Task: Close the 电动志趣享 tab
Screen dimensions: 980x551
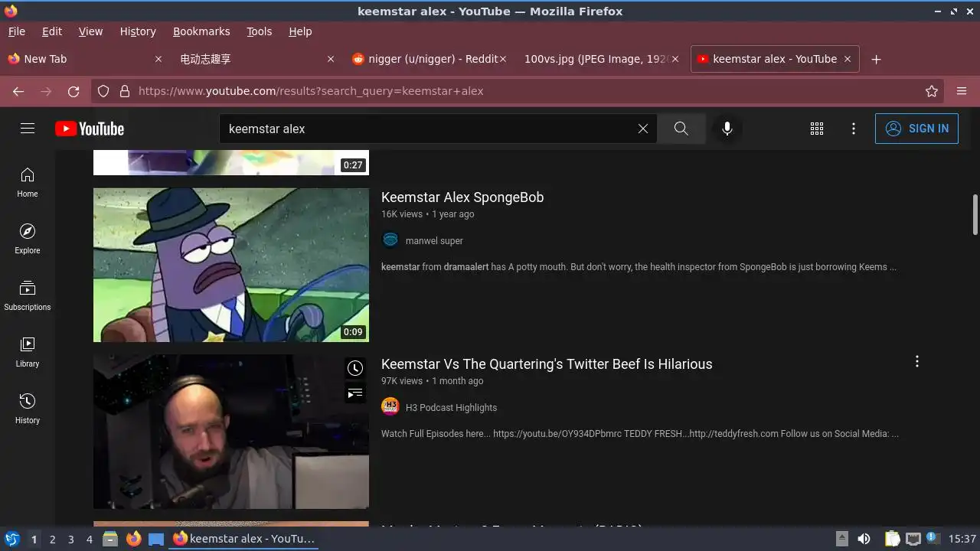Action: coord(331,59)
